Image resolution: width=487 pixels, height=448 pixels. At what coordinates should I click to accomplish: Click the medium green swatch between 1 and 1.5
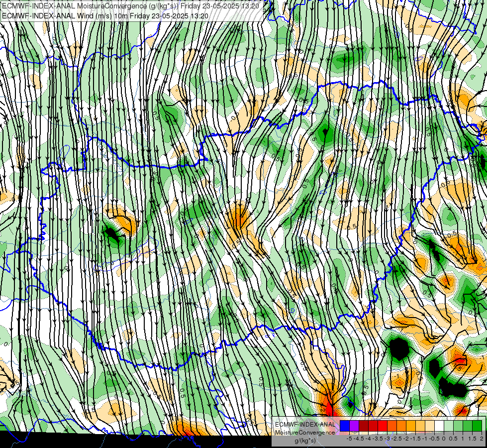[468, 426]
